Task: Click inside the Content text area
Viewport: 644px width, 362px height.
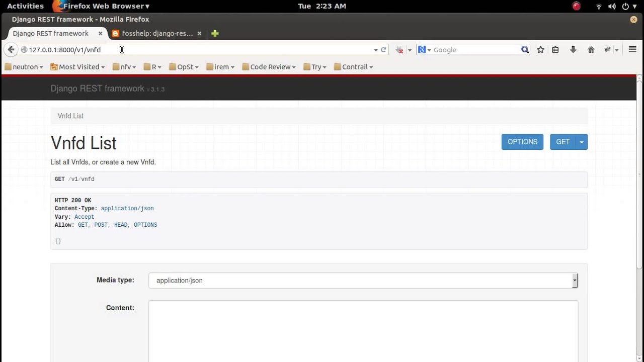Action: pos(363,331)
